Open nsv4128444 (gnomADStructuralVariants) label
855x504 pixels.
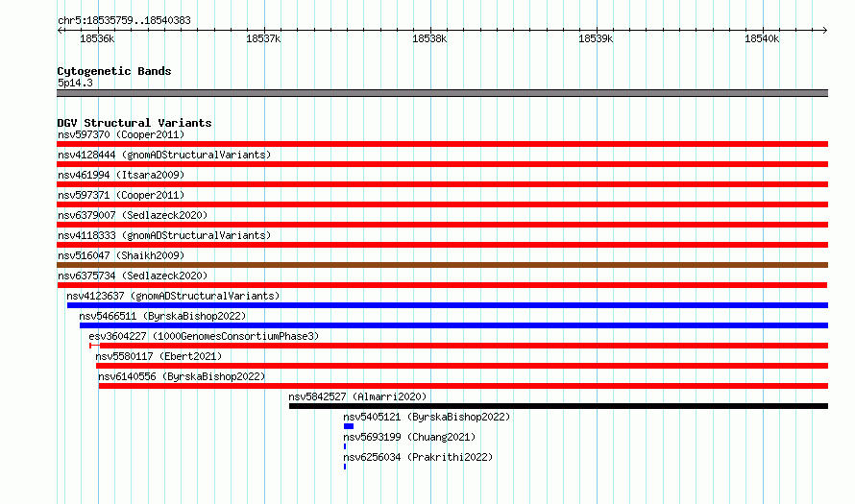(x=164, y=155)
